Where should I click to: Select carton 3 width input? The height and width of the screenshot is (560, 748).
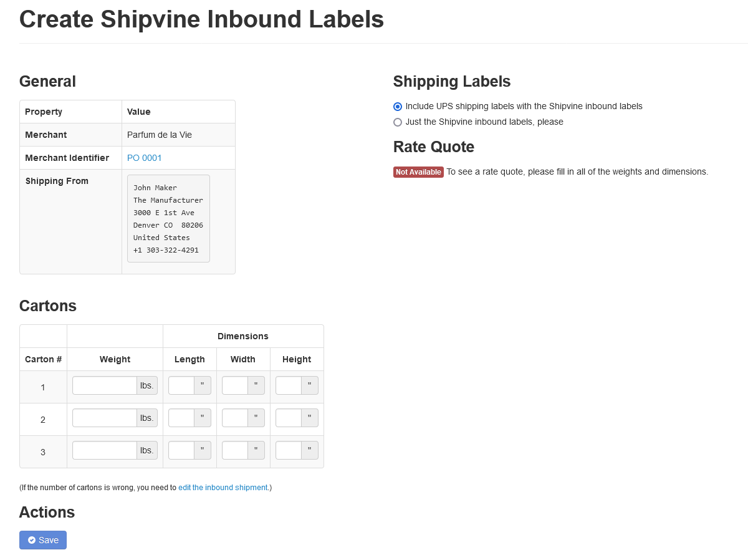coord(235,450)
